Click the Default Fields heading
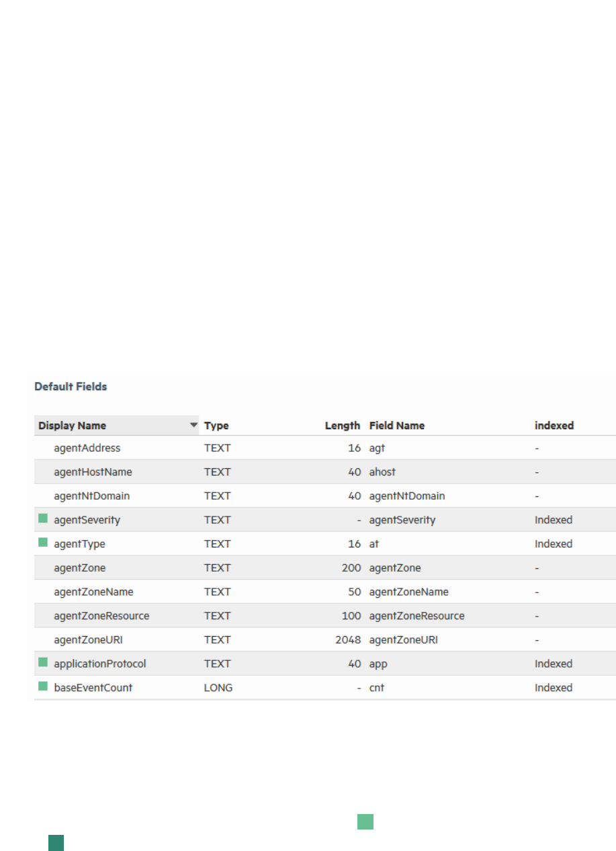 pyautogui.click(x=71, y=387)
